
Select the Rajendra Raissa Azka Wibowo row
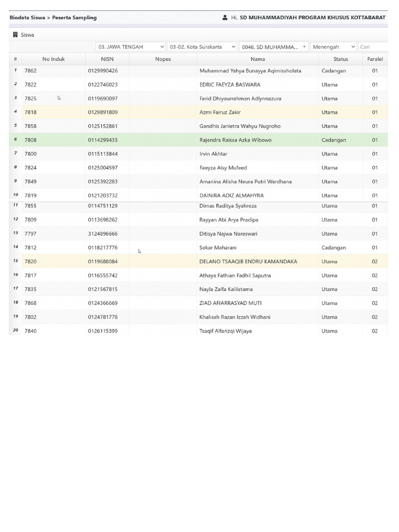point(198,140)
